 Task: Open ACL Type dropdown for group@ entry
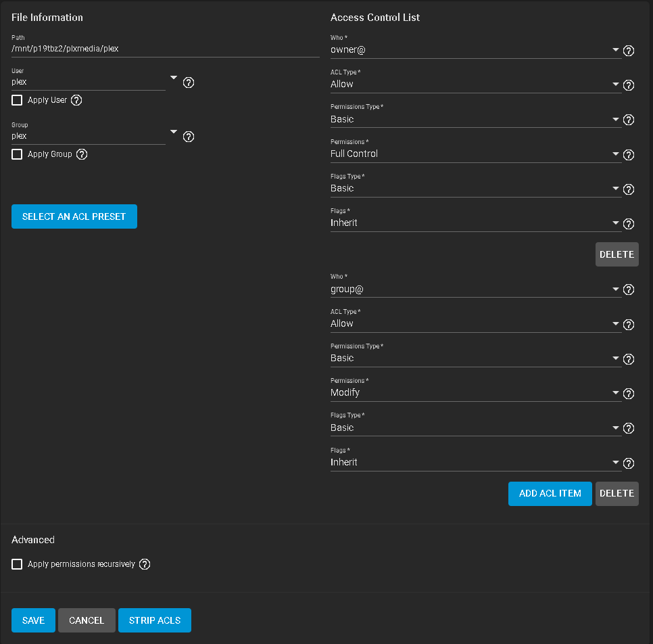(x=476, y=323)
